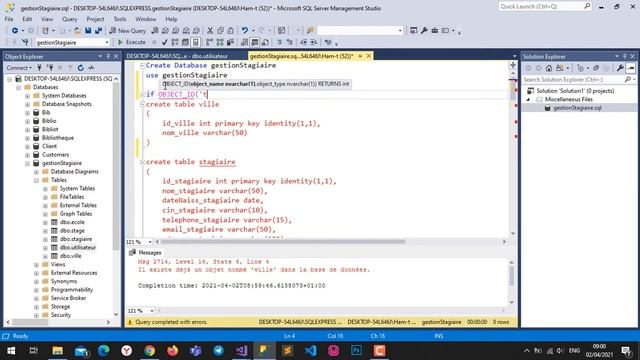Image resolution: width=640 pixels, height=360 pixels.
Task: Display the estimated execution plan
Action: pos(175,42)
